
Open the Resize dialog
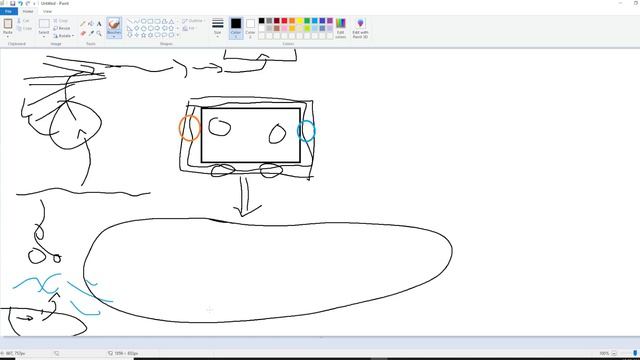[62, 28]
